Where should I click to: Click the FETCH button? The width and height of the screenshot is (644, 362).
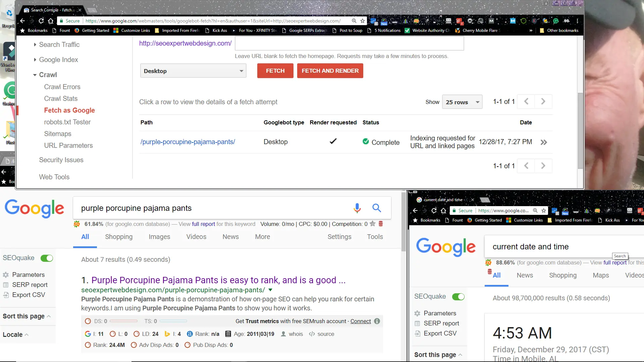[x=275, y=71]
